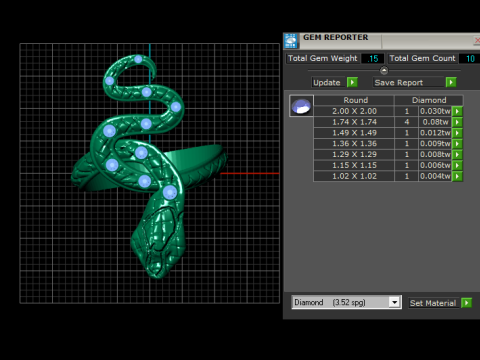Click green arrow for 1.74 X 1.74 row
480x360 pixels.
[x=457, y=122]
